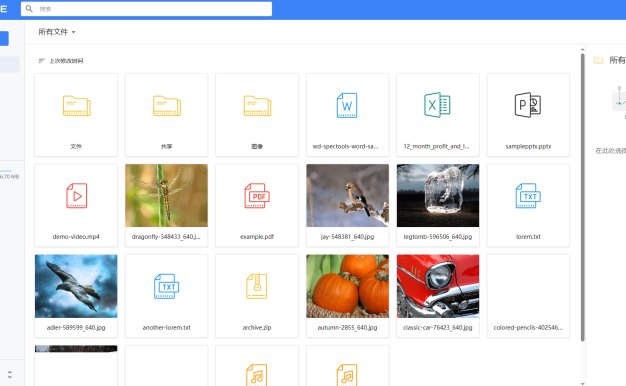
Task: Click the samplepptx.pptx file name
Action: pyautogui.click(x=528, y=146)
